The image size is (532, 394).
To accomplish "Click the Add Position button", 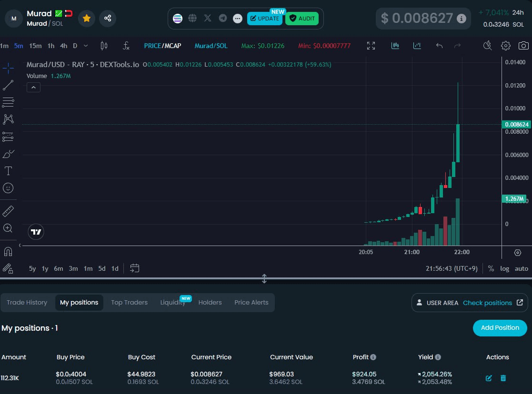I will (500, 328).
